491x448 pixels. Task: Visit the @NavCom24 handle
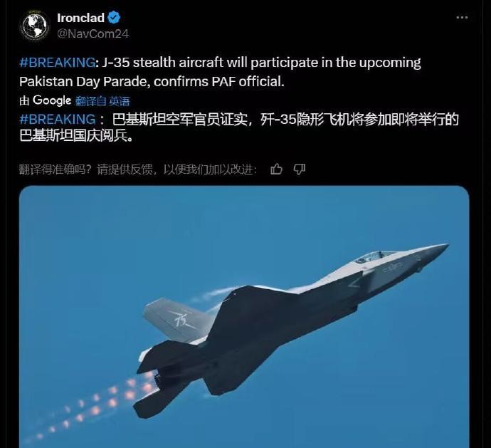pos(93,33)
